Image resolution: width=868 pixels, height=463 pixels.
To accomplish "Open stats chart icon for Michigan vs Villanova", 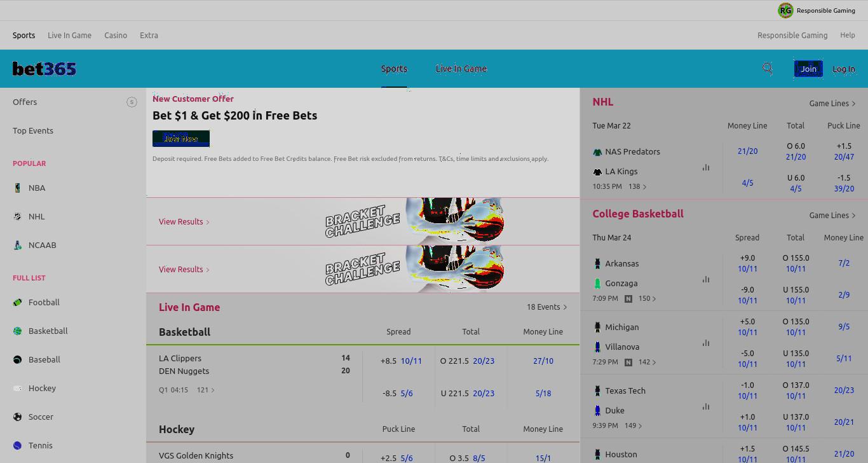I will tap(706, 343).
